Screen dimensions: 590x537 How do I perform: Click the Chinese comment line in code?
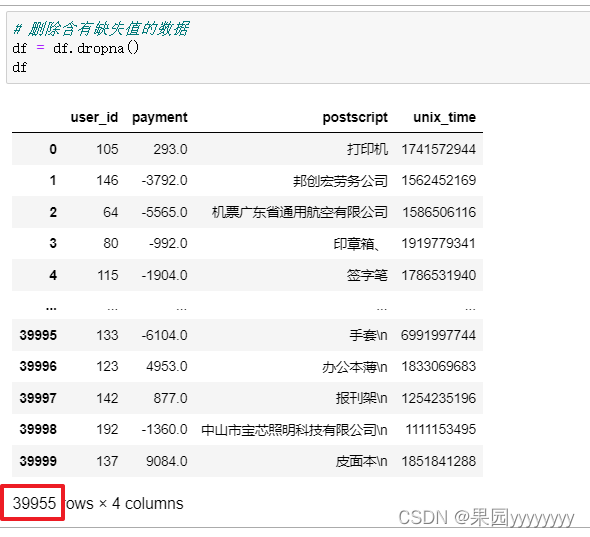click(101, 29)
